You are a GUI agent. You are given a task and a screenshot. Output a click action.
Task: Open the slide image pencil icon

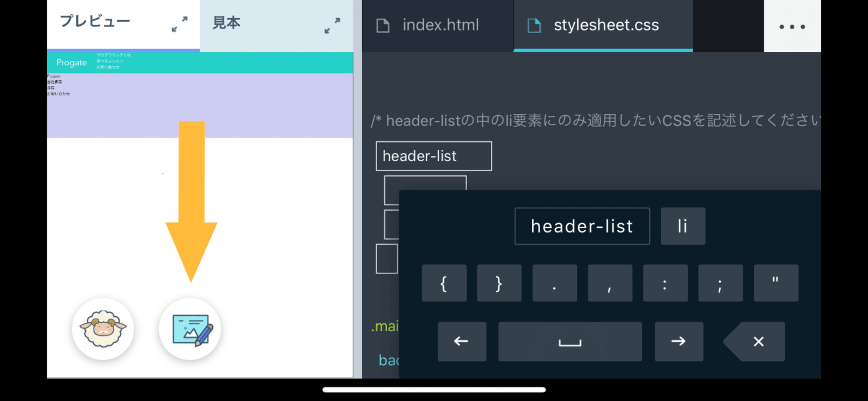pos(190,329)
